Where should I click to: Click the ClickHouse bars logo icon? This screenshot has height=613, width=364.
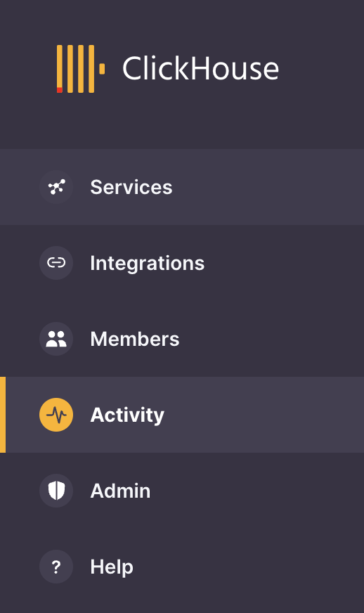point(81,69)
